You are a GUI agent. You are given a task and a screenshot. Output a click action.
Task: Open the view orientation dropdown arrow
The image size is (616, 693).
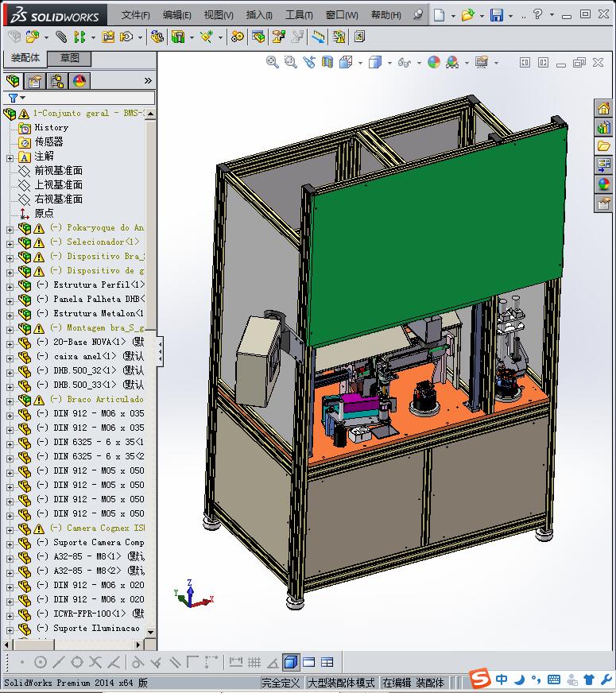point(359,63)
